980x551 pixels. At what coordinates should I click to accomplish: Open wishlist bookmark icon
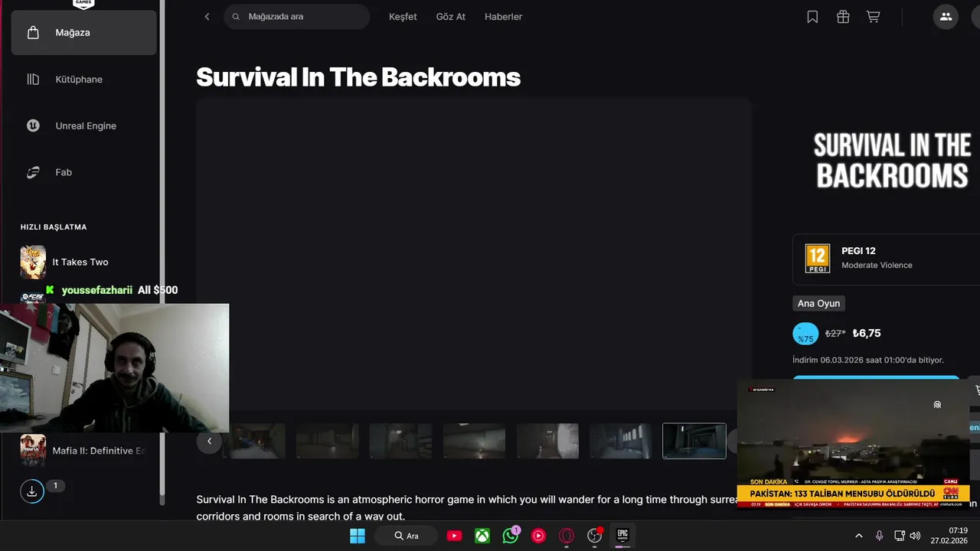pos(813,17)
